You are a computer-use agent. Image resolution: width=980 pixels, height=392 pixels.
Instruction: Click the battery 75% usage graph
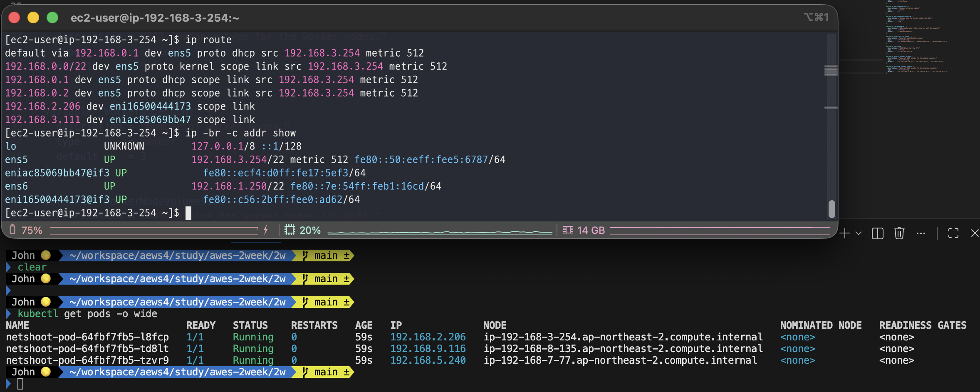(x=153, y=230)
